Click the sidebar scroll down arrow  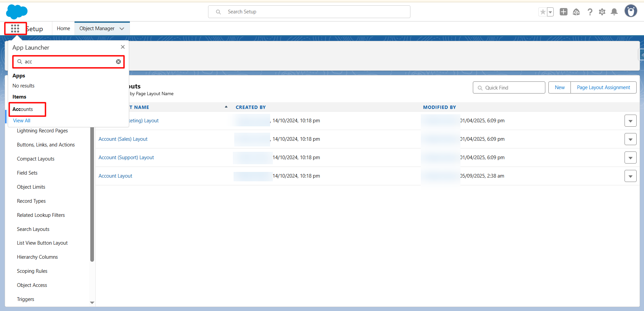92,303
